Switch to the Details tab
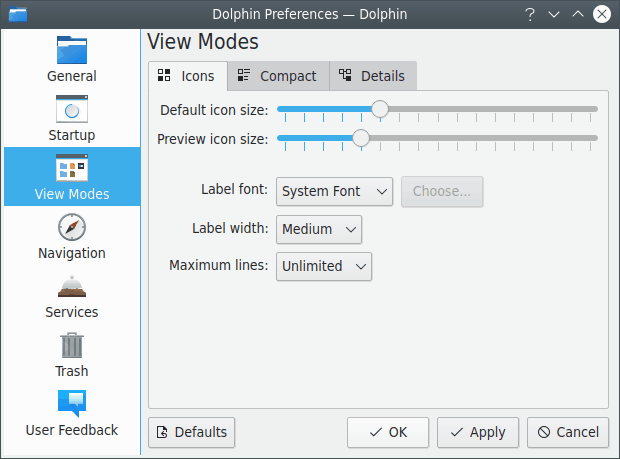 (372, 76)
